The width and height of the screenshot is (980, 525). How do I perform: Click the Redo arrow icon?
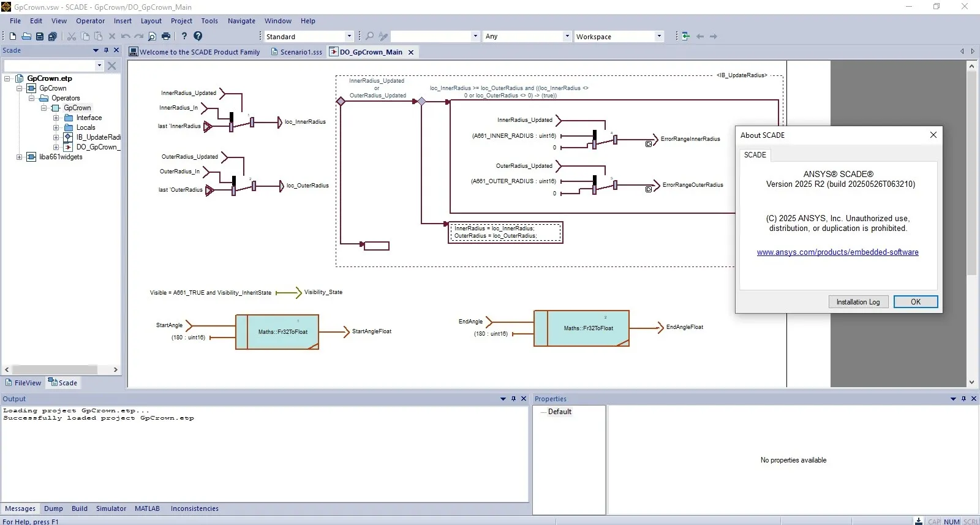139,37
